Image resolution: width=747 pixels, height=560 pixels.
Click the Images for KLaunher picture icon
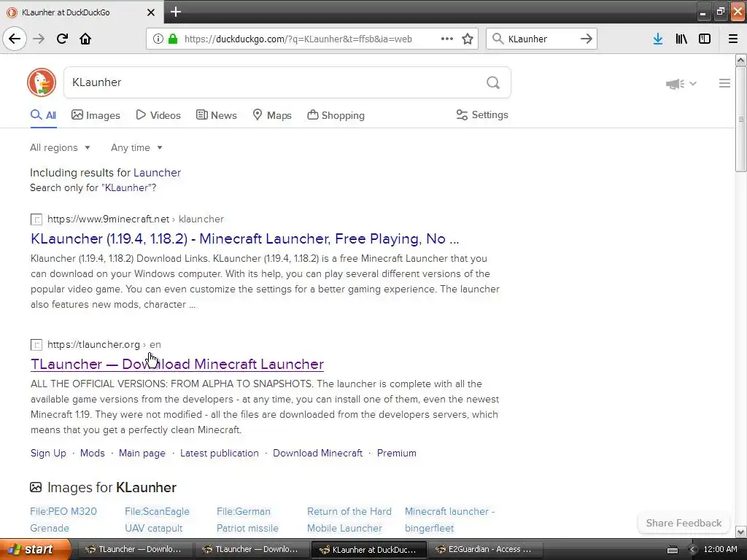click(36, 487)
